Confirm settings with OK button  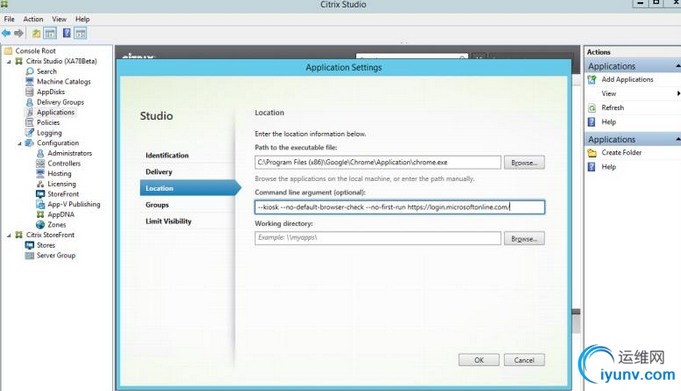click(x=479, y=360)
